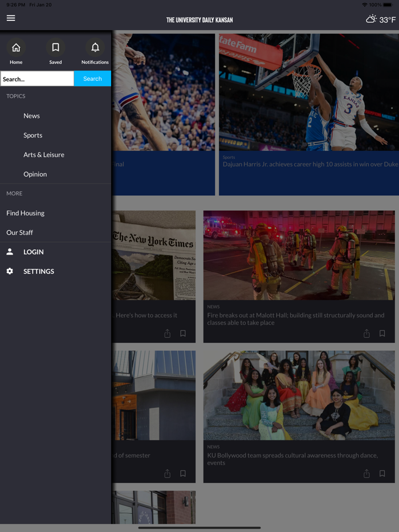Tap The University Daily Kansan title
The width and height of the screenshot is (399, 532).
click(199, 20)
